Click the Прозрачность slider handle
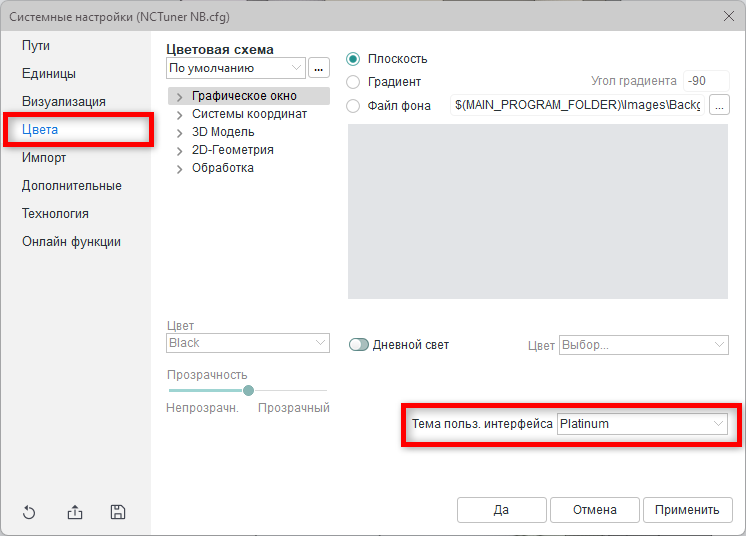Screen dimensions: 746x536 (248, 390)
